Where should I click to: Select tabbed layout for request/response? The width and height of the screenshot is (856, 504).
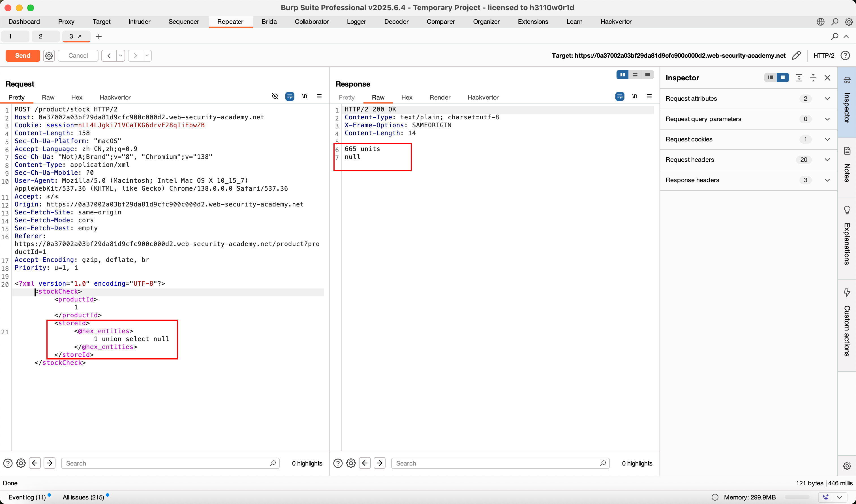point(647,75)
